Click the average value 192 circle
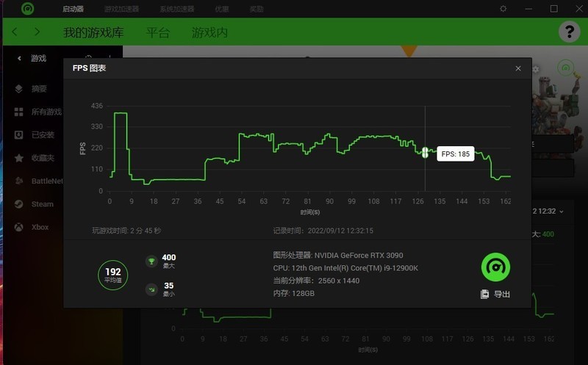This screenshot has height=365, width=588. click(113, 275)
